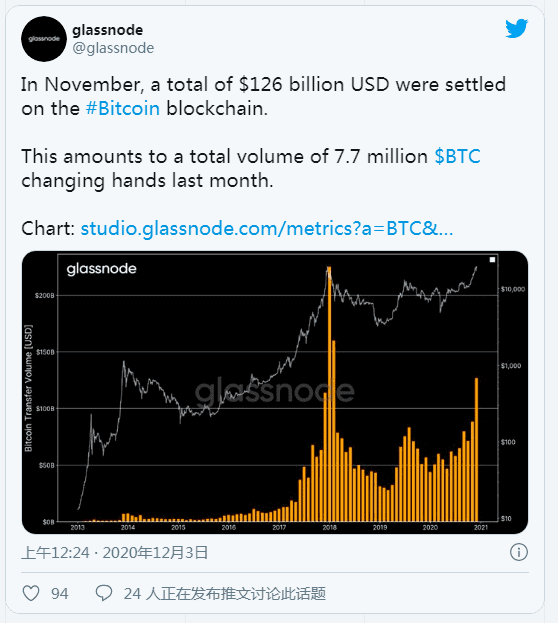Click the glassnode logo inside chart

click(101, 269)
